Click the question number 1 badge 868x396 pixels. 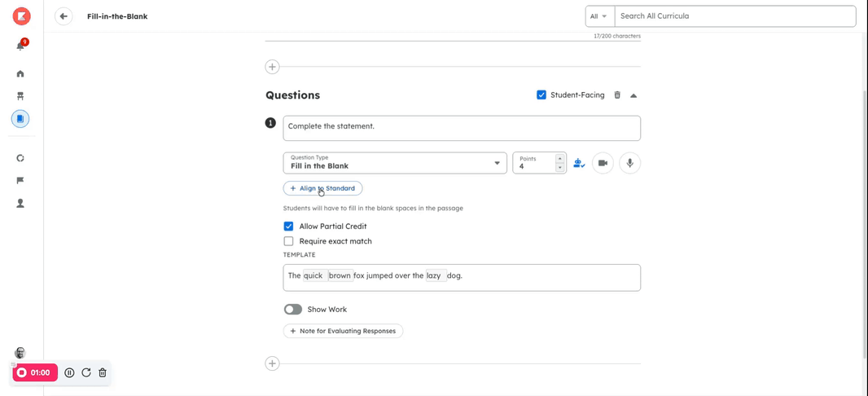pos(270,123)
